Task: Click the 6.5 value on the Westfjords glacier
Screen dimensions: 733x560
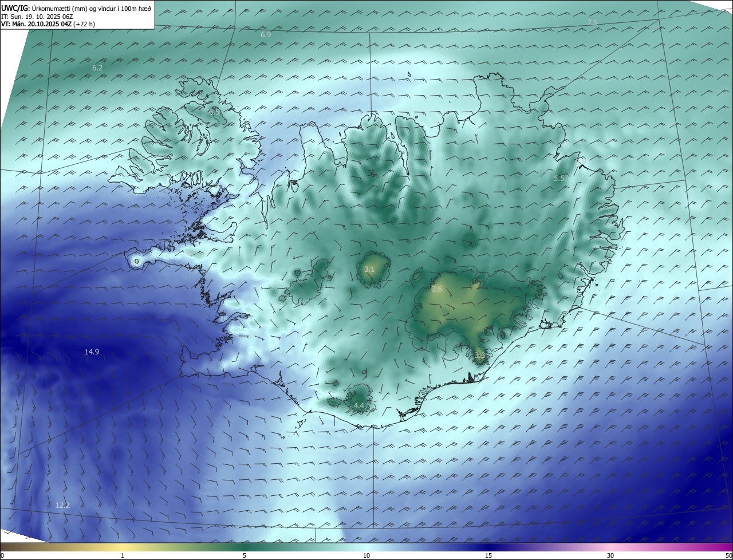Action: pyautogui.click(x=214, y=112)
